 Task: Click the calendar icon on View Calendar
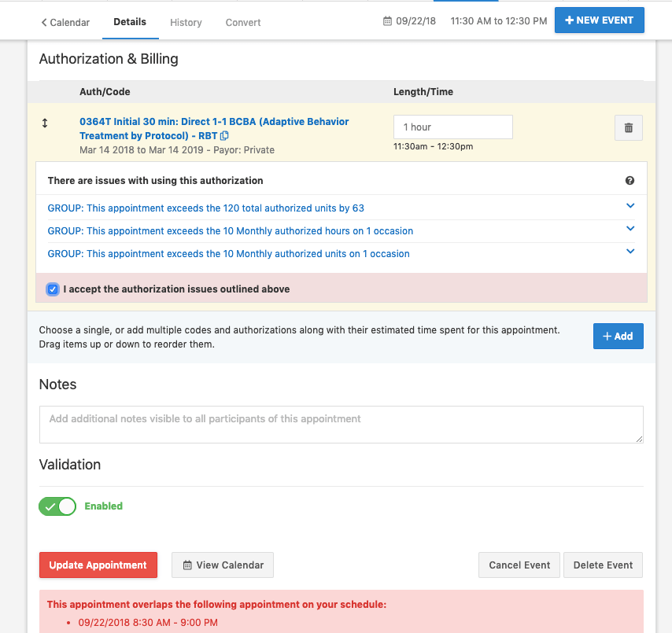[x=187, y=565]
